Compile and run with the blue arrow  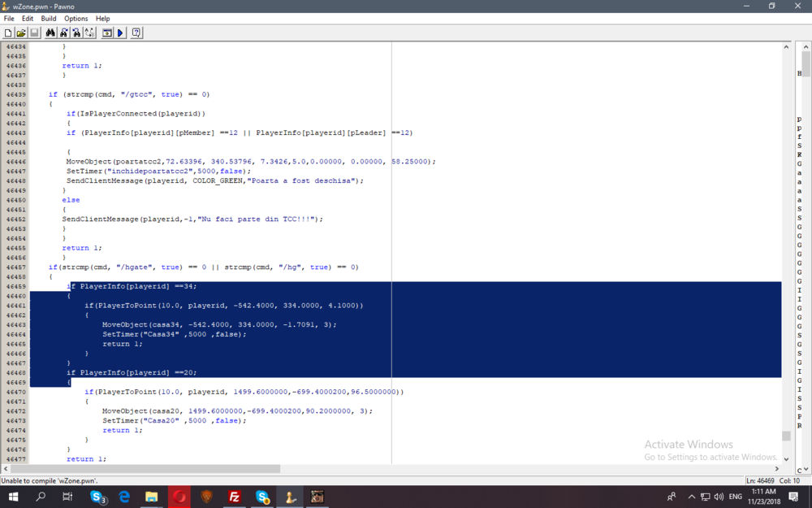pyautogui.click(x=120, y=33)
